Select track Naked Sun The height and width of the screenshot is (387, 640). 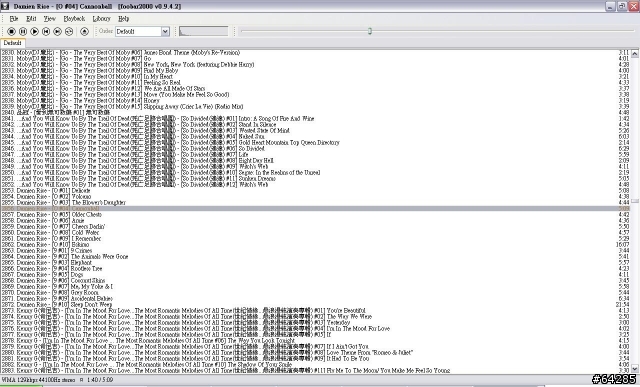pos(315,137)
